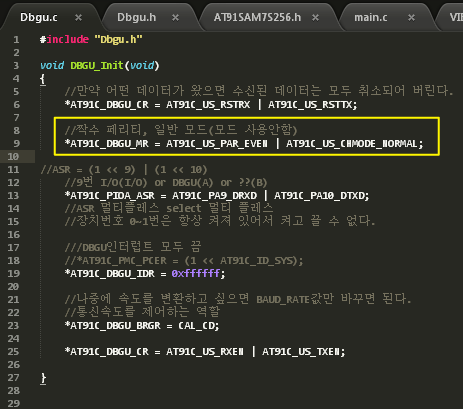This screenshot has width=463, height=409.
Task: Click AT91C_DBGU_MR on line 9
Action: coord(109,144)
